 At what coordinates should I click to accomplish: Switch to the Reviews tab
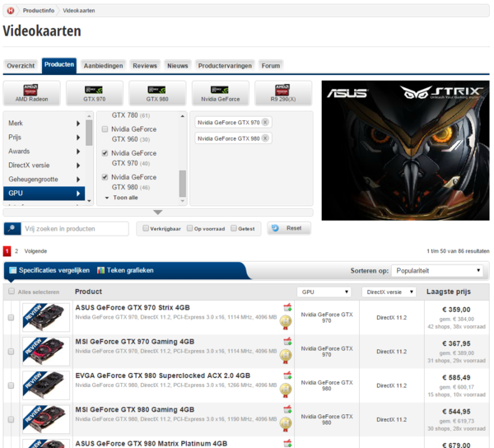click(145, 66)
